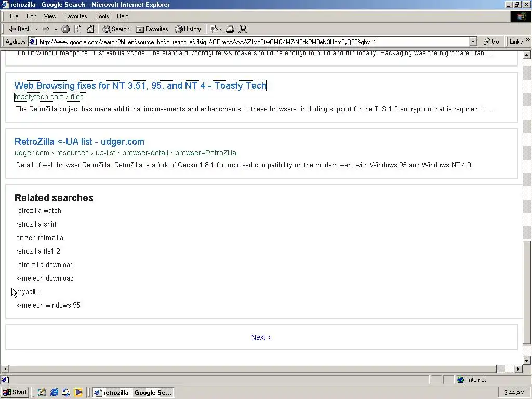Refresh the page with Refresh icon
The image size is (532, 399).
pyautogui.click(x=78, y=29)
